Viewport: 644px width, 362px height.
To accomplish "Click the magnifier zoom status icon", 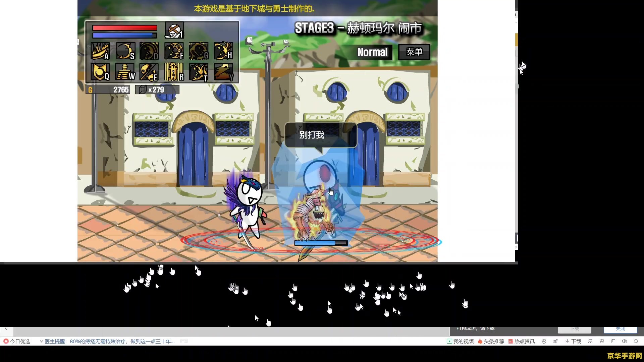I will coord(636,341).
